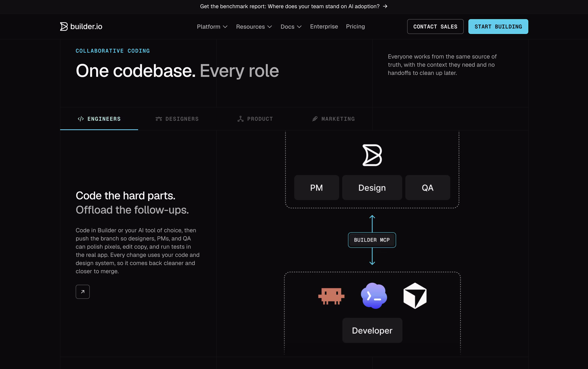Click the Builder MCP label
Viewport: 588px width, 369px height.
(372, 240)
